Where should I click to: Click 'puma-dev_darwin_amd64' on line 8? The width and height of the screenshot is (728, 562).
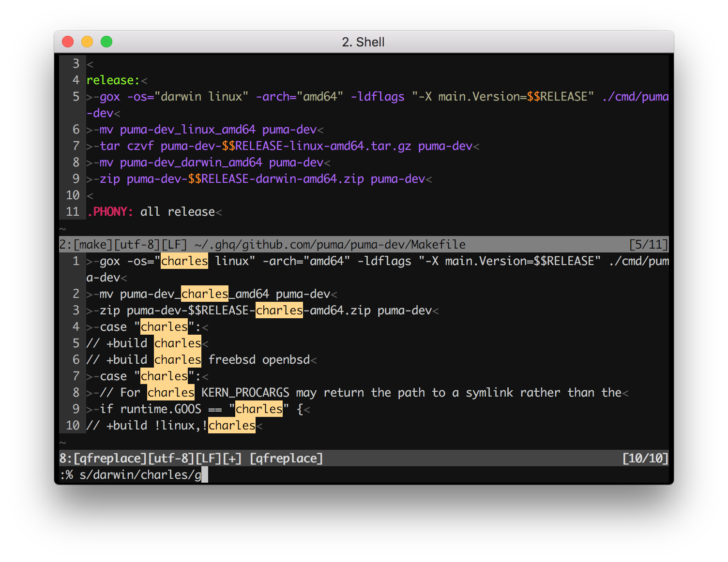coord(191,163)
